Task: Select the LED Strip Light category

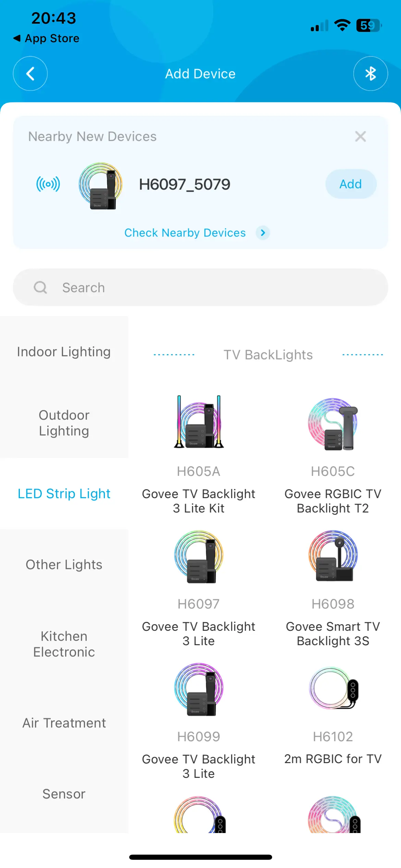Action: coord(64,494)
